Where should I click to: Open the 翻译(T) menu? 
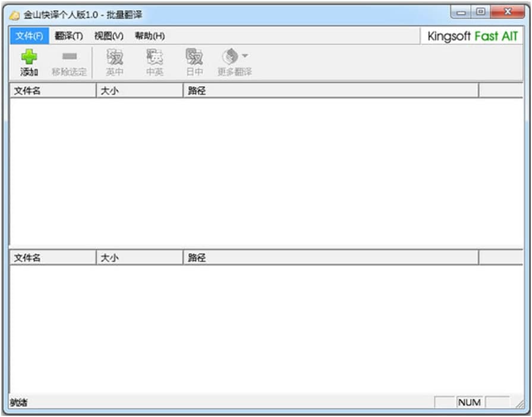pos(69,36)
